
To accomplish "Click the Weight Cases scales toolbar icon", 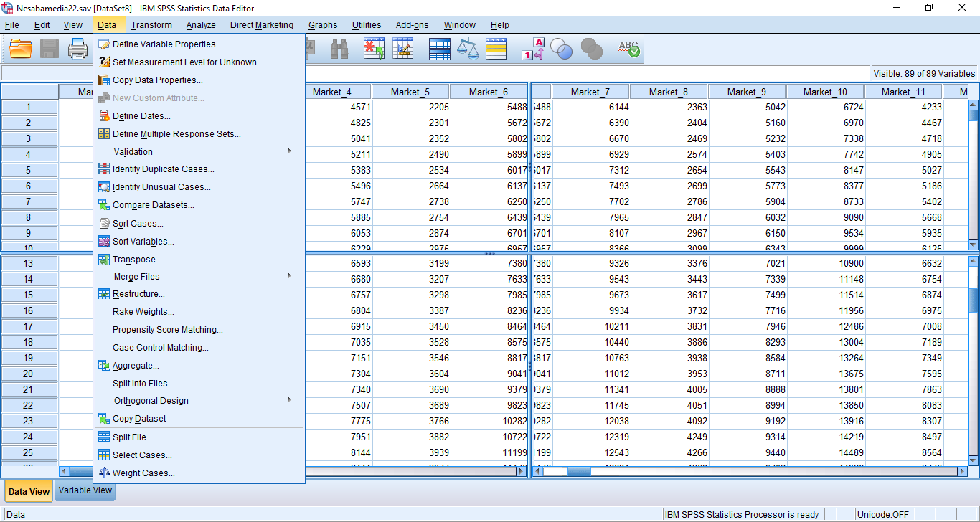I will coord(468,49).
